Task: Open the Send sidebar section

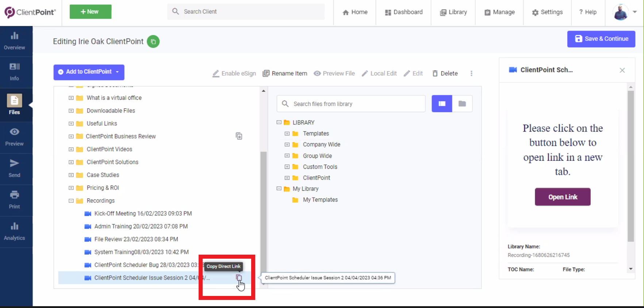Action: (15, 169)
